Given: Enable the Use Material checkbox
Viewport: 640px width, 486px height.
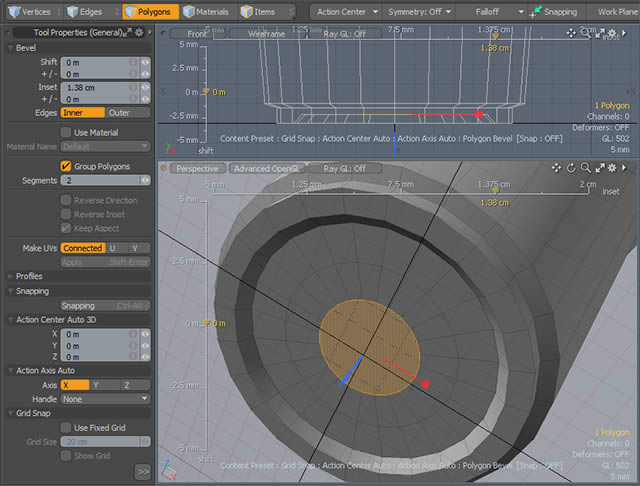Looking at the screenshot, I should coord(66,132).
